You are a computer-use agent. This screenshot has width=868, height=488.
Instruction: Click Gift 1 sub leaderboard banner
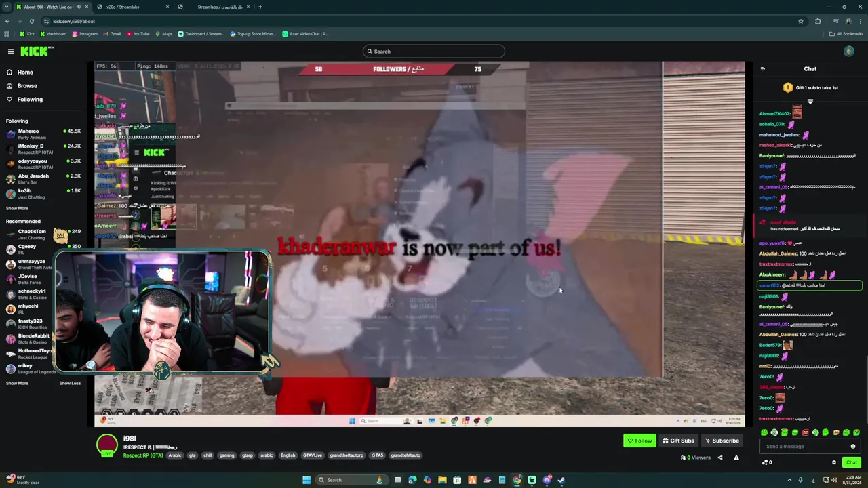tap(810, 88)
